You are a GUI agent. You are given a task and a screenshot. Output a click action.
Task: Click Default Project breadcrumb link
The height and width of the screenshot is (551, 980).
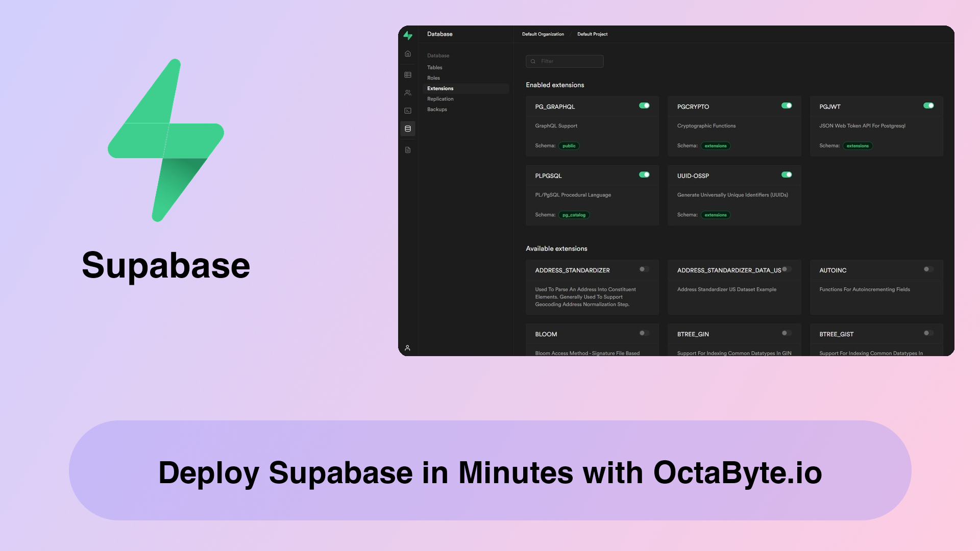point(592,34)
